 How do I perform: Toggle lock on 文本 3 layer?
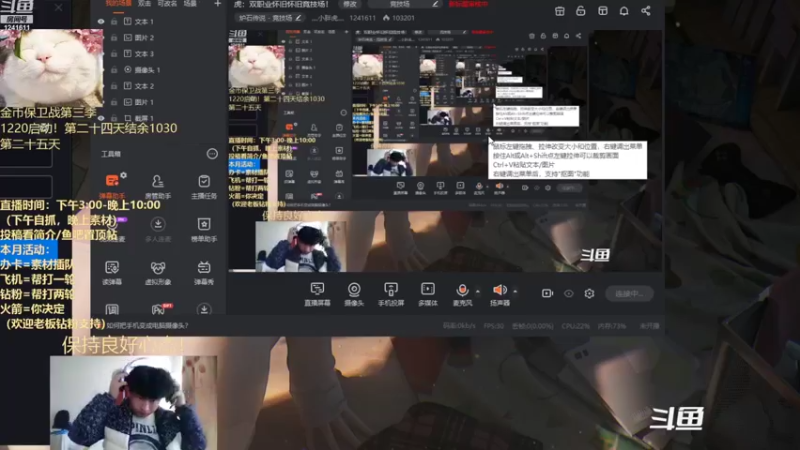[114, 54]
